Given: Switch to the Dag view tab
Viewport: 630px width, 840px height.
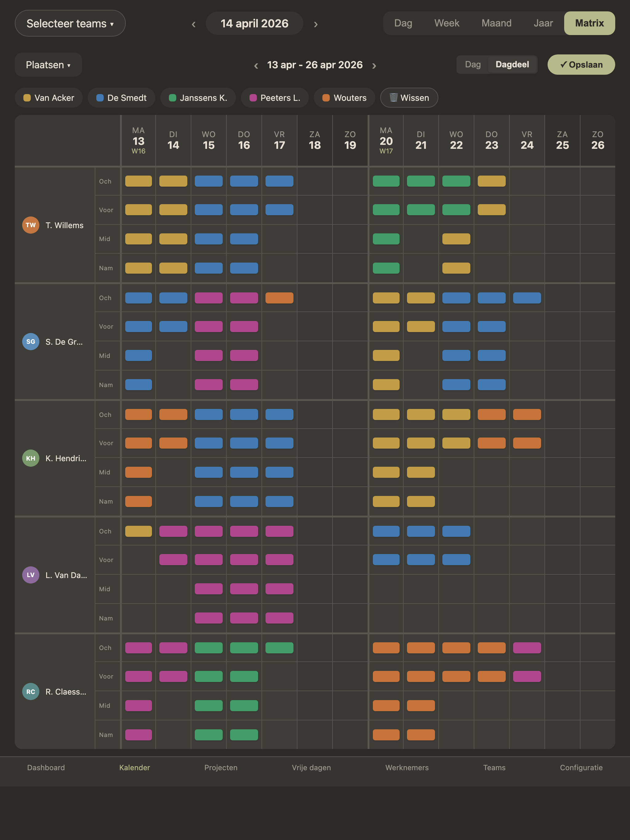Looking at the screenshot, I should click(403, 23).
